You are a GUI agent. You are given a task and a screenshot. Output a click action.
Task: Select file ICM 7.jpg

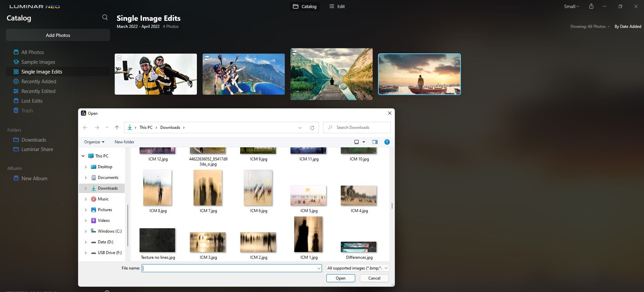pos(208,191)
